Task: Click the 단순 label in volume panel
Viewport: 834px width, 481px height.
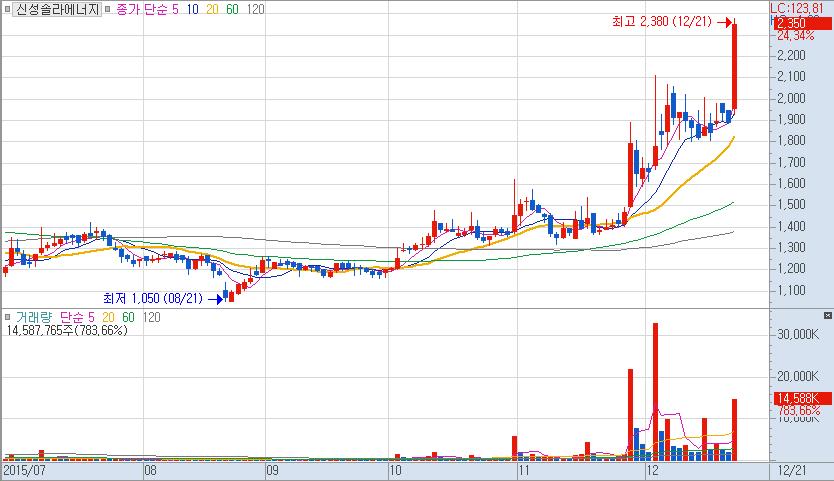Action: [x=72, y=317]
